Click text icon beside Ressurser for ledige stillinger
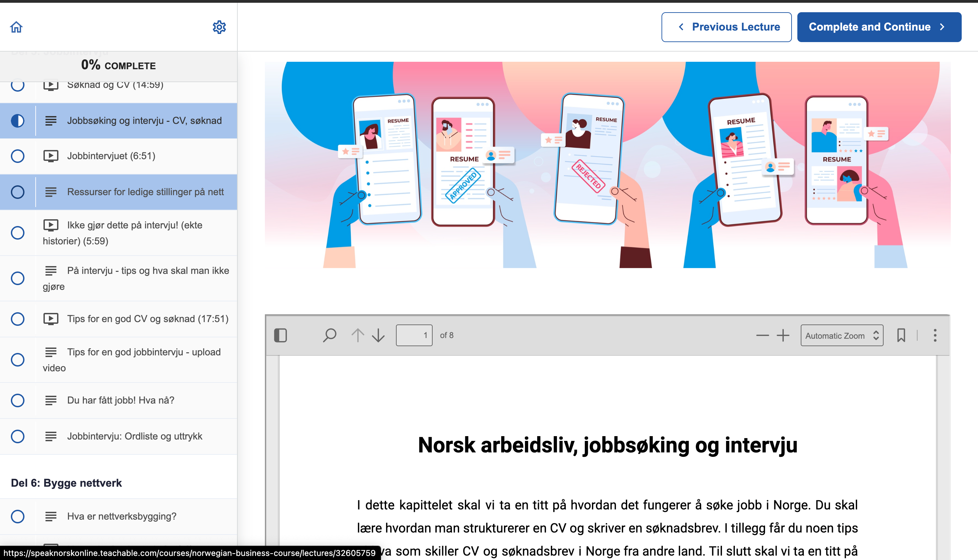The width and height of the screenshot is (978, 560). coord(51,192)
